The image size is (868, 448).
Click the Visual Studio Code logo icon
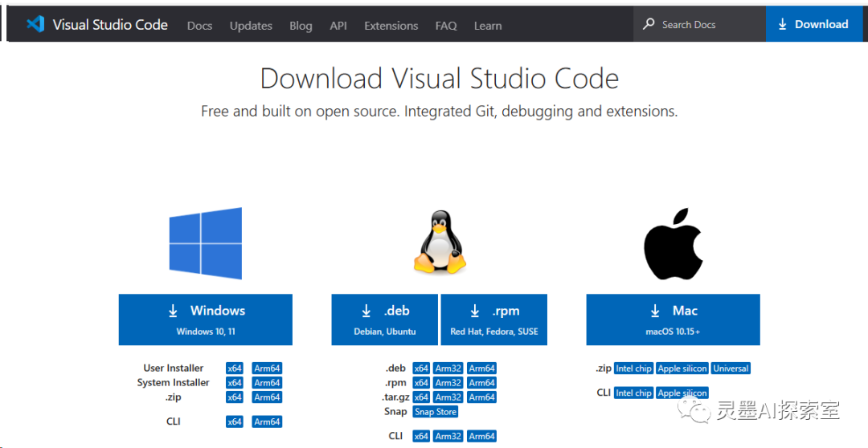(x=35, y=24)
